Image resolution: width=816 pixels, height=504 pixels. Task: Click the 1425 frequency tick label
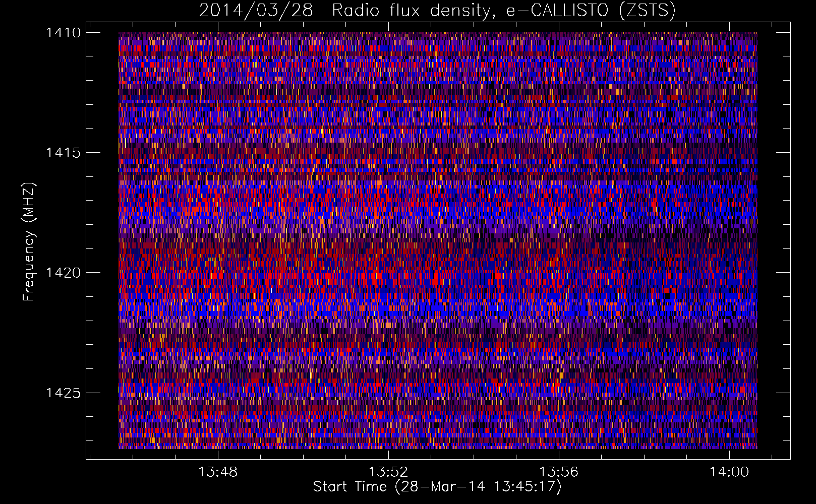[63, 393]
